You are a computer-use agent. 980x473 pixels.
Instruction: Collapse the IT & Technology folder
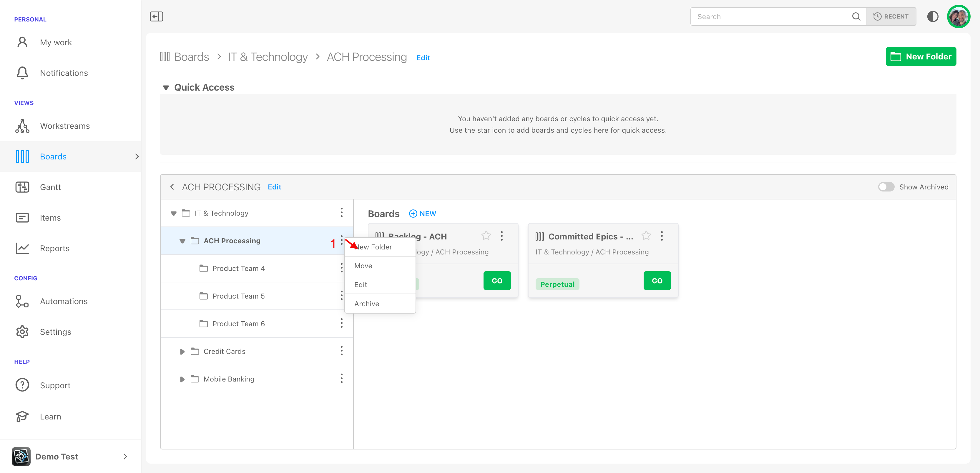[x=173, y=213]
